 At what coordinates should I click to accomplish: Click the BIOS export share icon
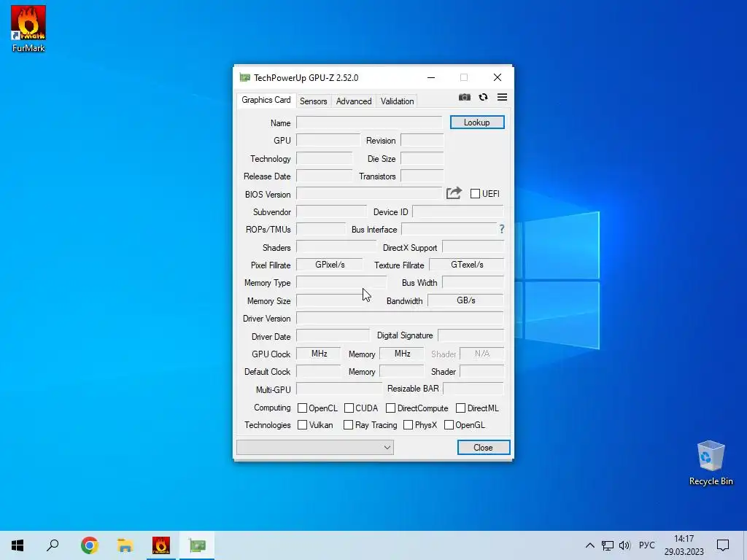click(454, 192)
